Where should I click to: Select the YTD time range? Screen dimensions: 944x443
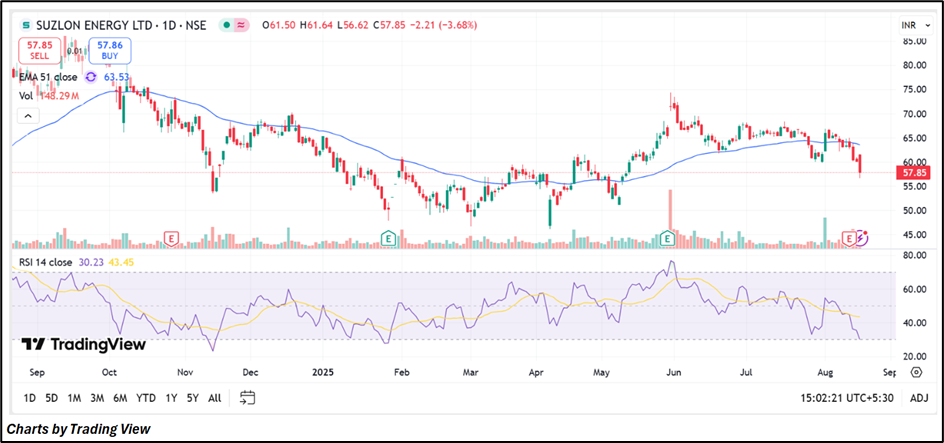pyautogui.click(x=146, y=398)
